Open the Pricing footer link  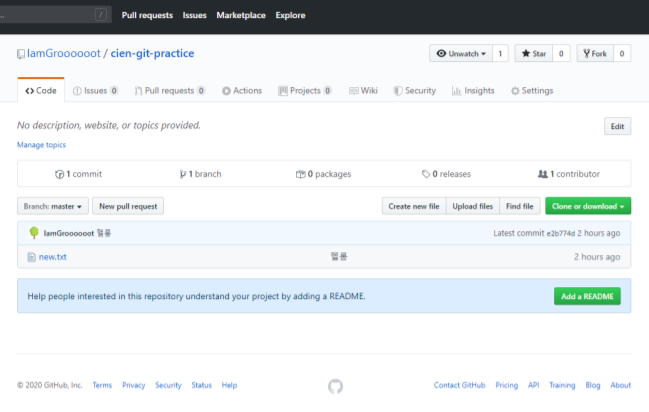click(507, 385)
